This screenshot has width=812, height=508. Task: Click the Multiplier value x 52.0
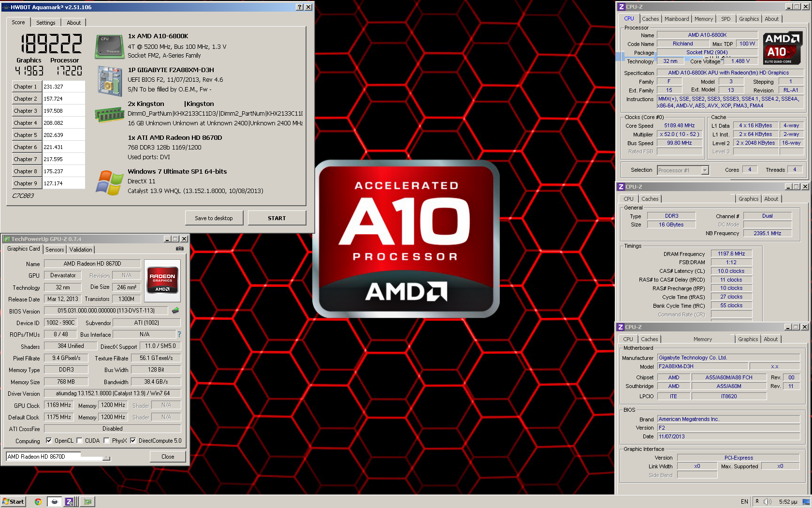(680, 134)
